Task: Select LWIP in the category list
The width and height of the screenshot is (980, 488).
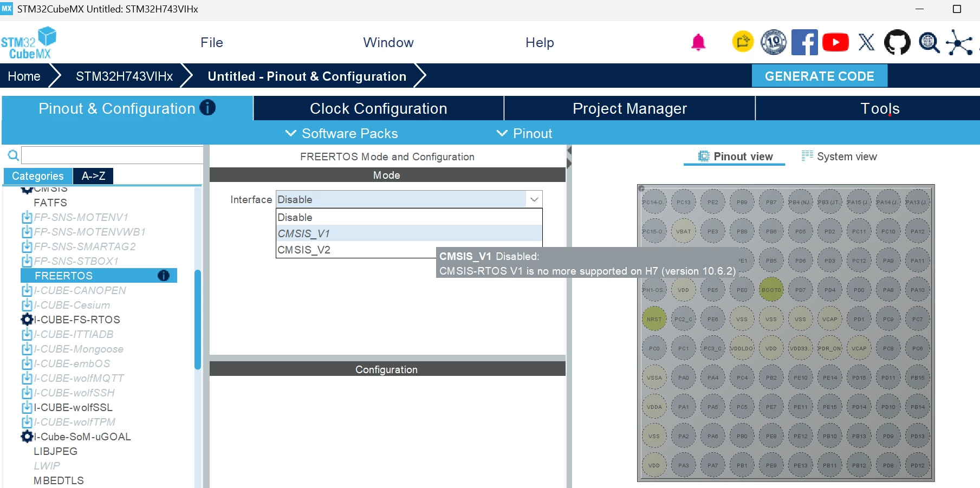Action: coord(47,466)
